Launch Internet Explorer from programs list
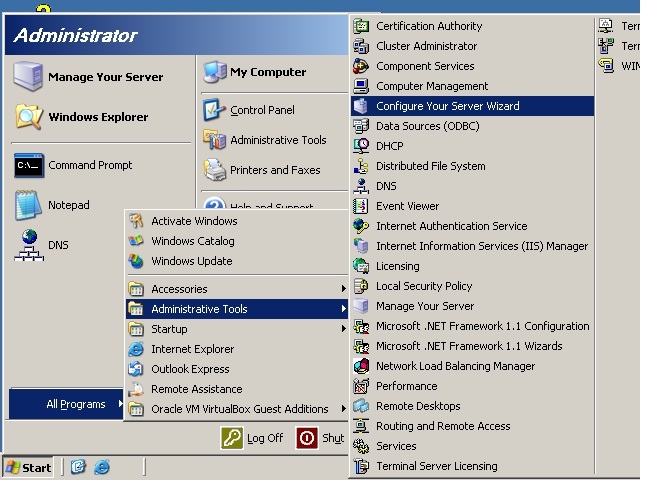The height and width of the screenshot is (485, 645). (237, 349)
